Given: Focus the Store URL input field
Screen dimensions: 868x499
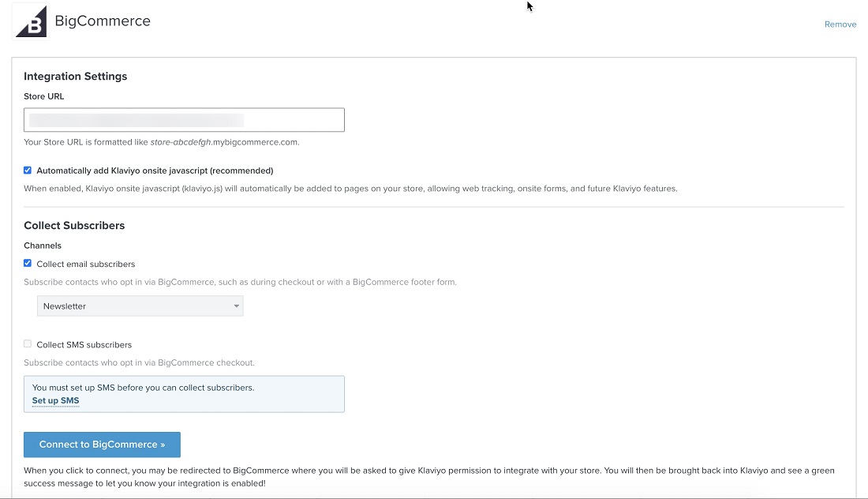Looking at the screenshot, I should pyautogui.click(x=184, y=120).
